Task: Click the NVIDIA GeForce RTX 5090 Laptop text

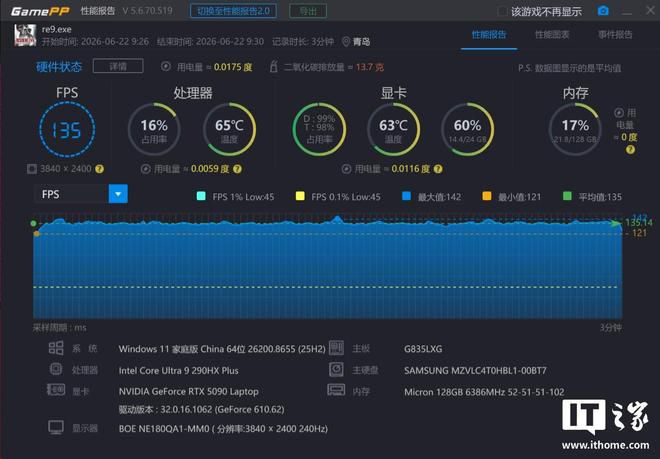Action: (x=189, y=391)
